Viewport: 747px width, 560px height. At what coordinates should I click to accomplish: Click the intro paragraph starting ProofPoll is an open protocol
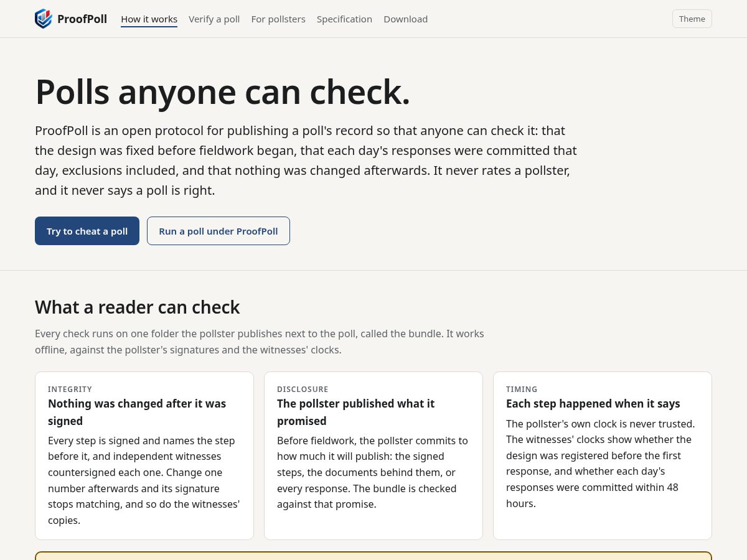pyautogui.click(x=306, y=161)
